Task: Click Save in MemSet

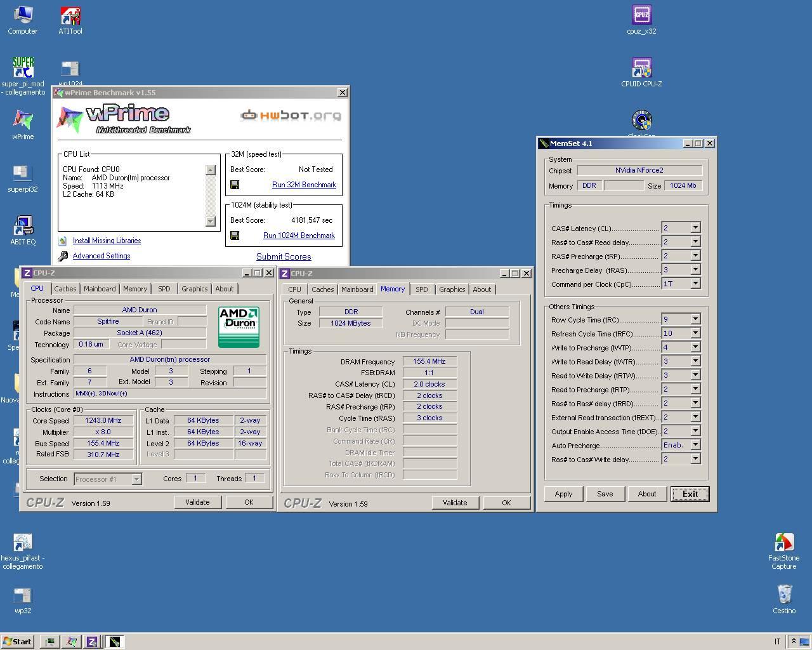Action: (605, 494)
